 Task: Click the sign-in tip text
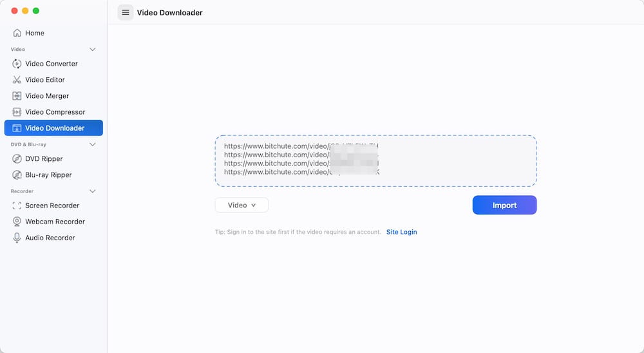coord(298,232)
